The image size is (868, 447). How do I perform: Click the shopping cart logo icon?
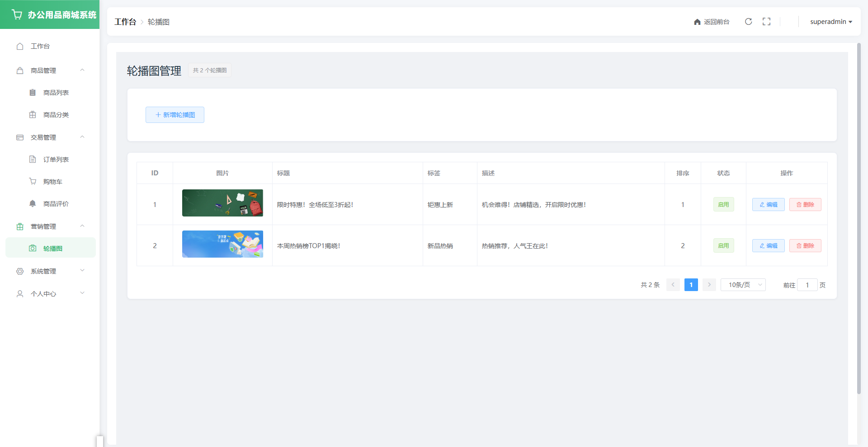click(x=17, y=14)
